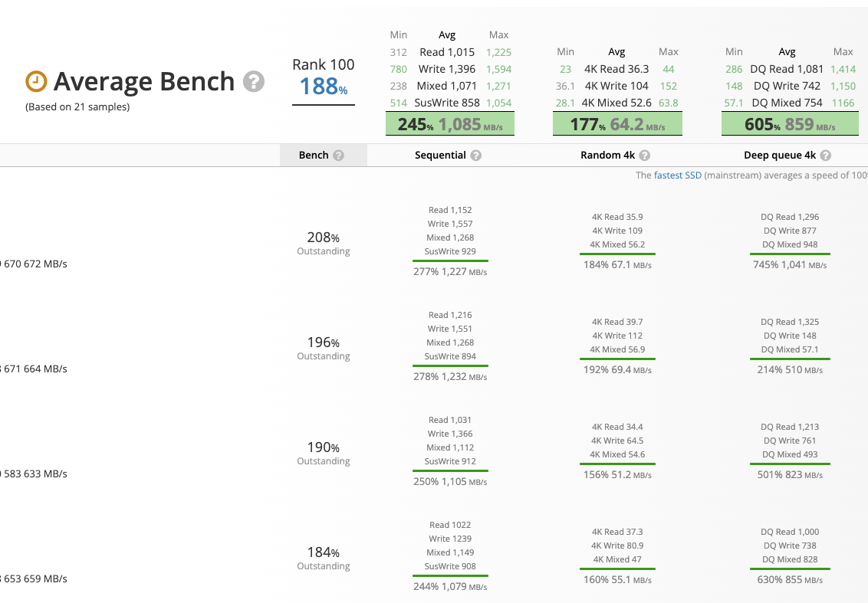Click the green 245% 1,085 MB/s sequential bar
This screenshot has height=603, width=868.
tap(450, 124)
